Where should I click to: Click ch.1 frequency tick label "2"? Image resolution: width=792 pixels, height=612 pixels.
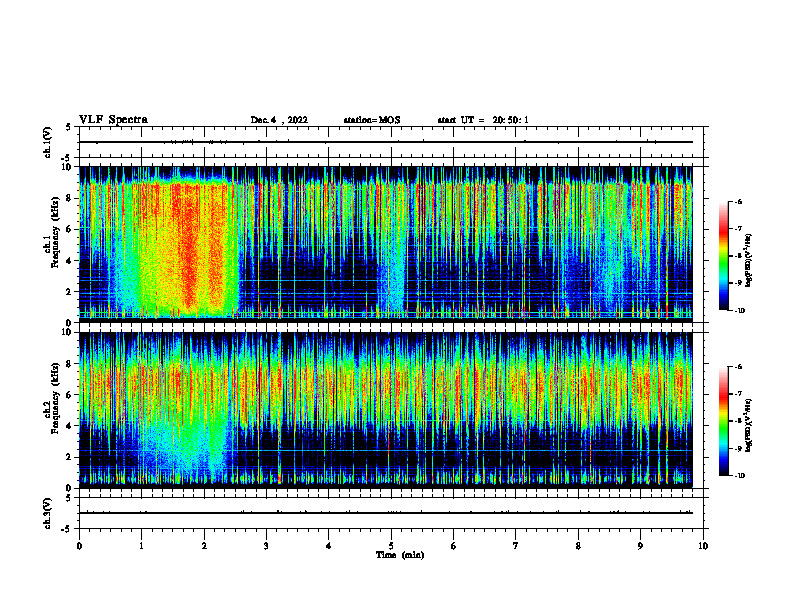[x=69, y=292]
